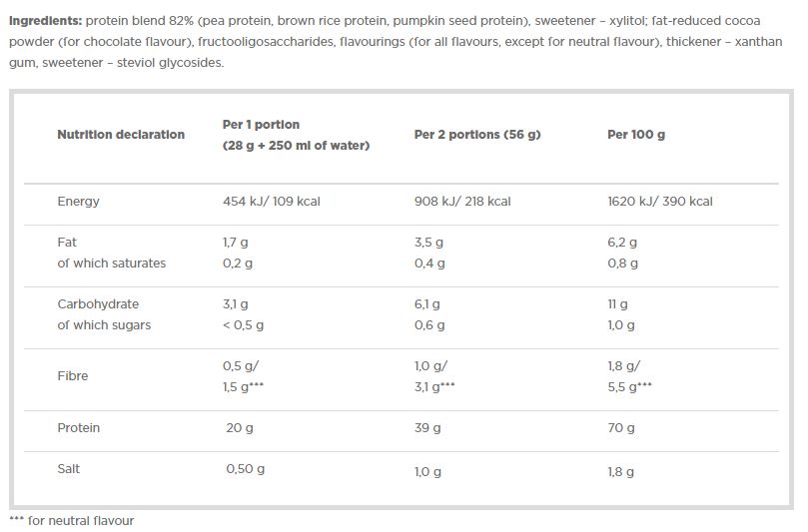
Task: Click the '20 g' protein value
Action: point(240,428)
